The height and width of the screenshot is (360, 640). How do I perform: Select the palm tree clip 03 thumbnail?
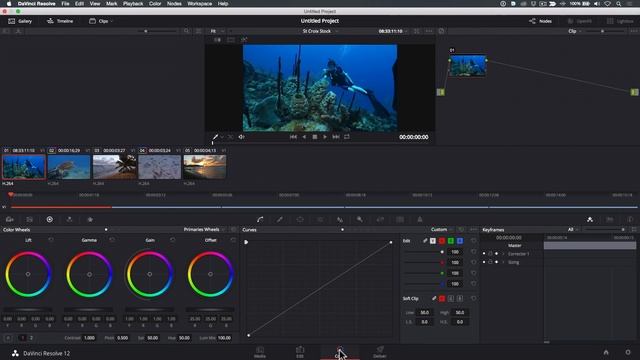click(115, 167)
